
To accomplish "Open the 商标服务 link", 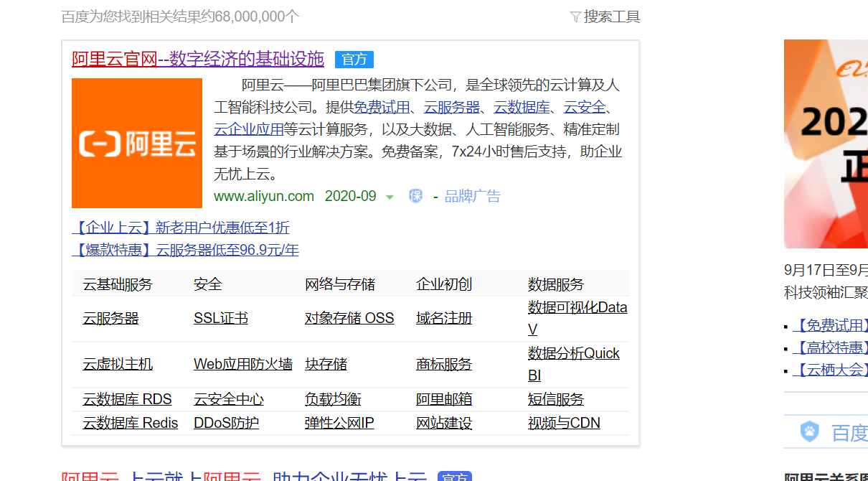I will click(444, 364).
